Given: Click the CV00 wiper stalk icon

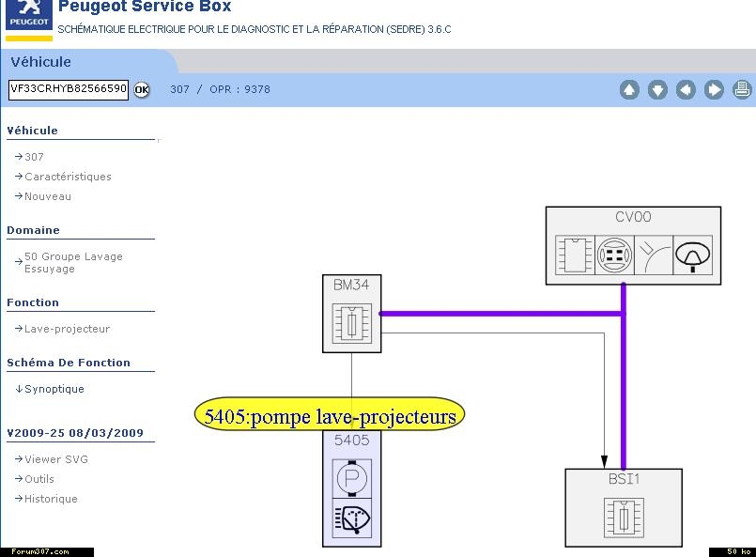Looking at the screenshot, I should [x=654, y=255].
